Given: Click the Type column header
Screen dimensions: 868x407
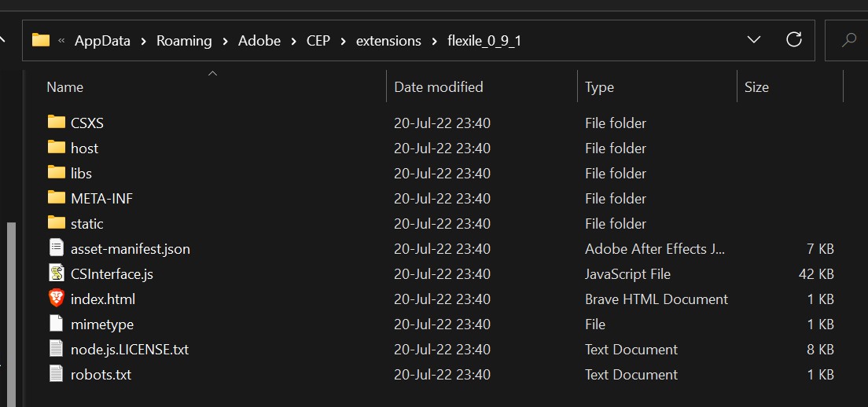Looking at the screenshot, I should click(599, 86).
